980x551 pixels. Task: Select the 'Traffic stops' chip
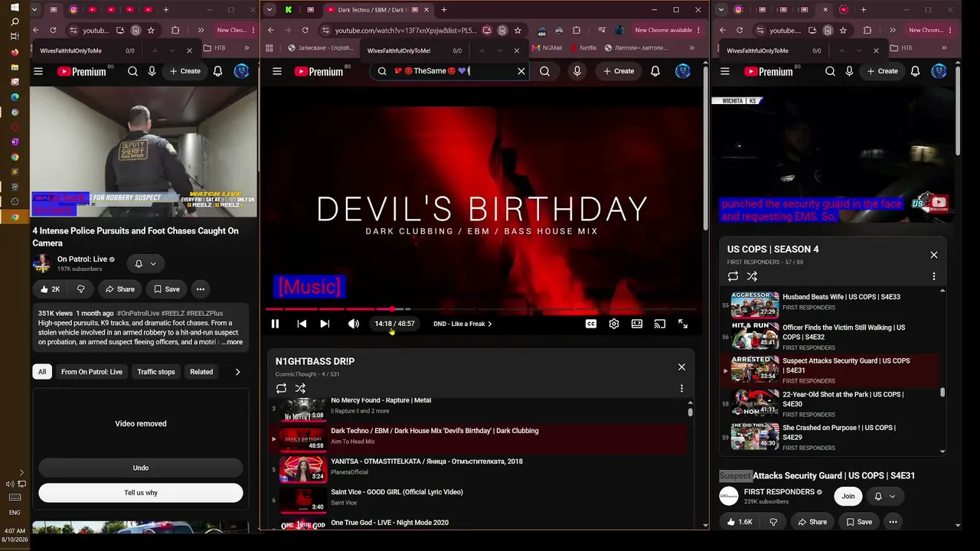(x=156, y=372)
